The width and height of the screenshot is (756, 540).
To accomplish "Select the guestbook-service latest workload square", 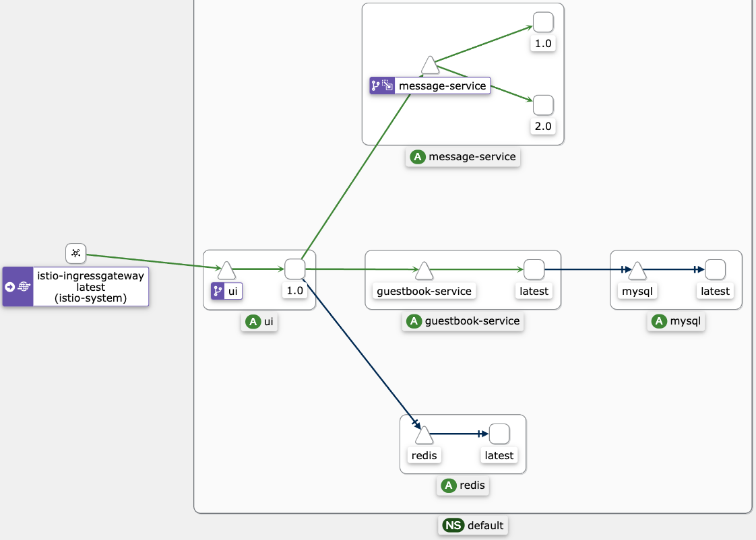I will pyautogui.click(x=534, y=269).
